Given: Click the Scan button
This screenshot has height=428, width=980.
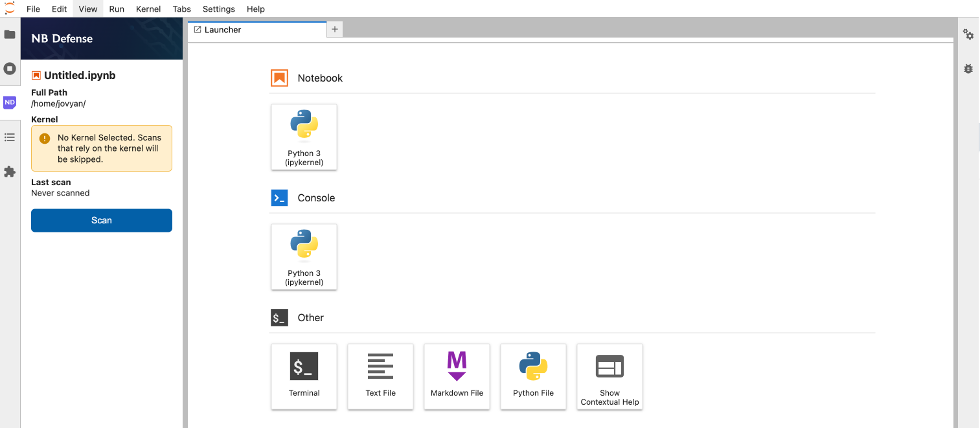Looking at the screenshot, I should pyautogui.click(x=101, y=220).
